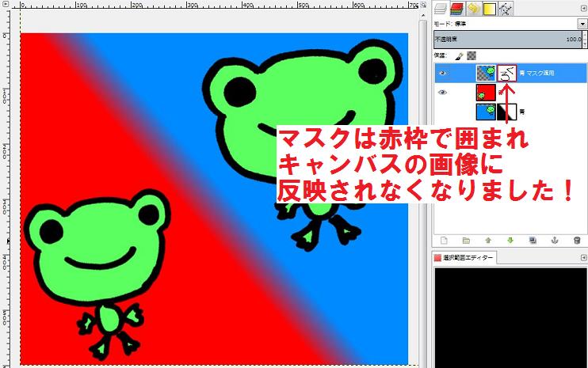Duplicate the selected layer
Image resolution: width=588 pixels, height=368 pixels.
[533, 241]
